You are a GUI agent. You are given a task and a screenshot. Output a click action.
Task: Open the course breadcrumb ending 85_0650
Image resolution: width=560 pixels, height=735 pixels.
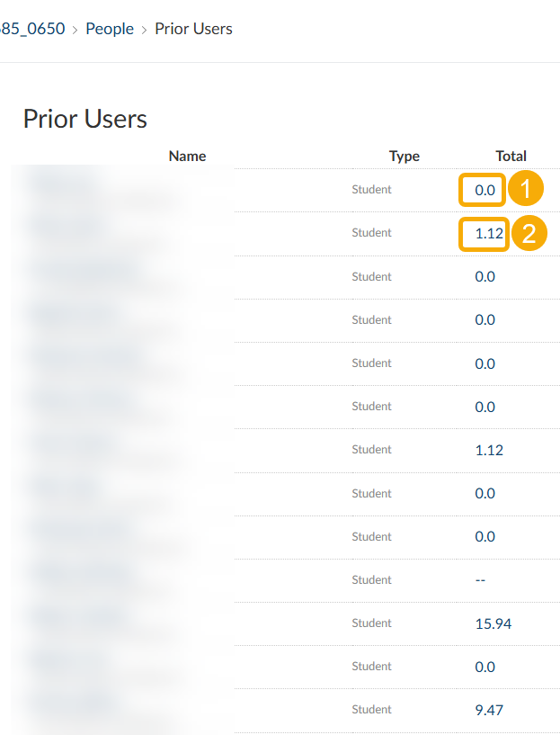(32, 29)
